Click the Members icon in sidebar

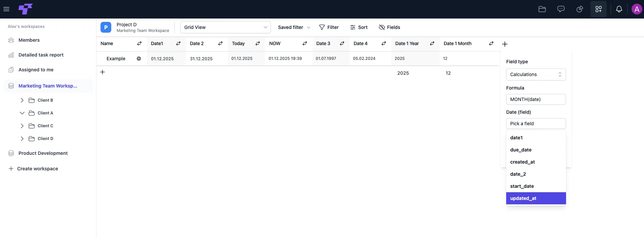pos(11,40)
